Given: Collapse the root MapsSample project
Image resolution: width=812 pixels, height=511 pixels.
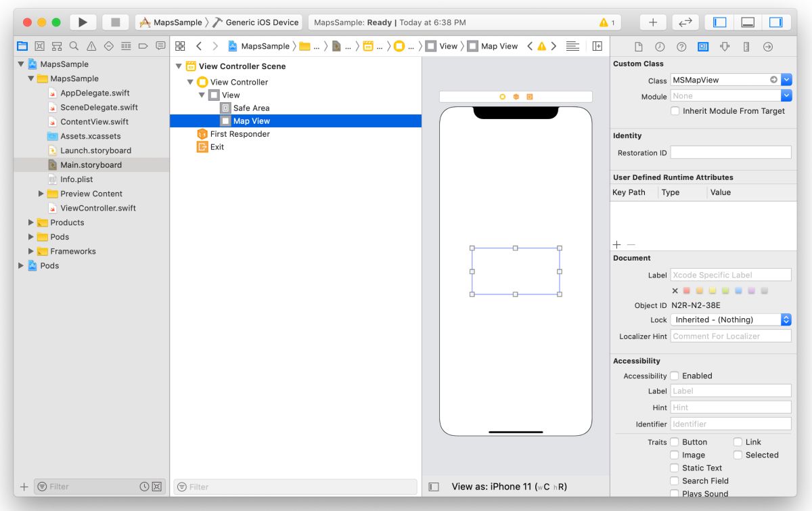Looking at the screenshot, I should point(21,64).
